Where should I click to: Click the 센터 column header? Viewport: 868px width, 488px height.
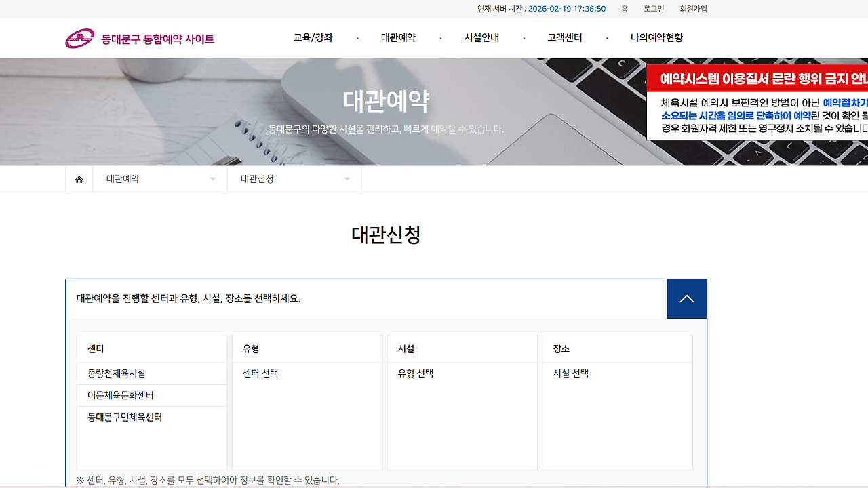tap(152, 349)
